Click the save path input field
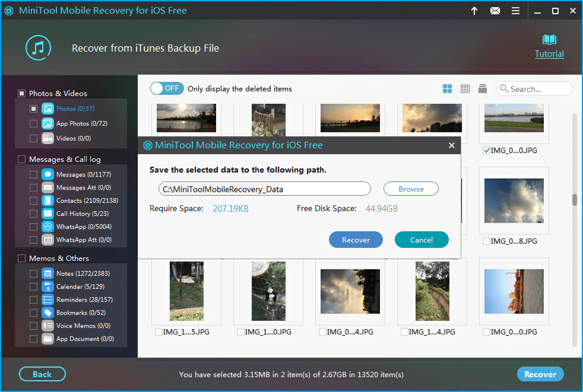 click(x=265, y=189)
